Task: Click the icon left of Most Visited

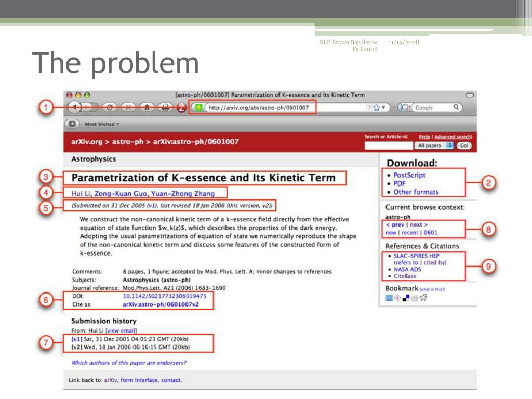Action: [72, 124]
